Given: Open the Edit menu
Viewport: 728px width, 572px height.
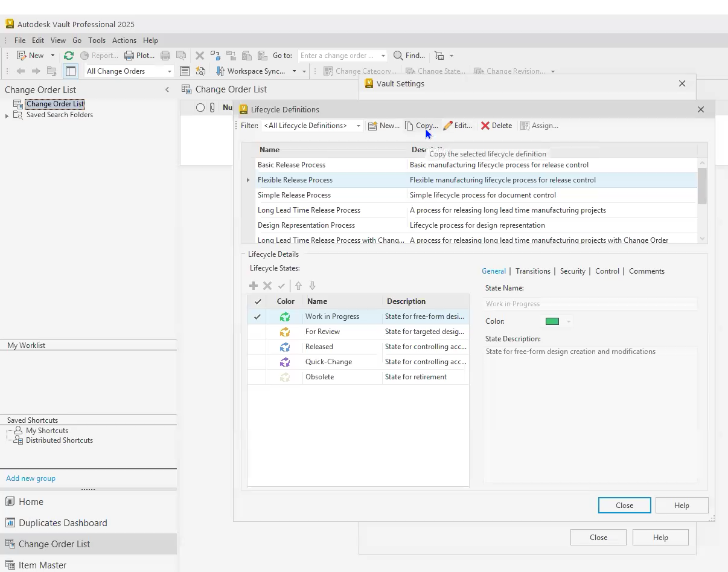Looking at the screenshot, I should (x=38, y=40).
